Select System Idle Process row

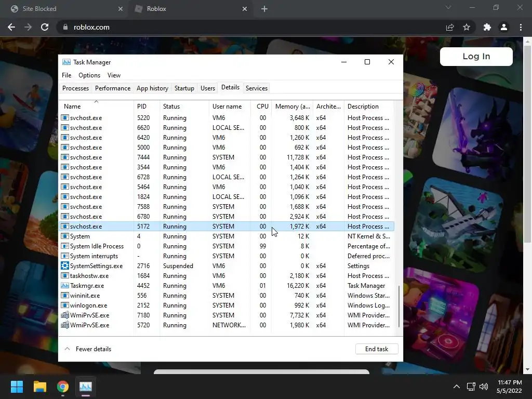tap(227, 246)
